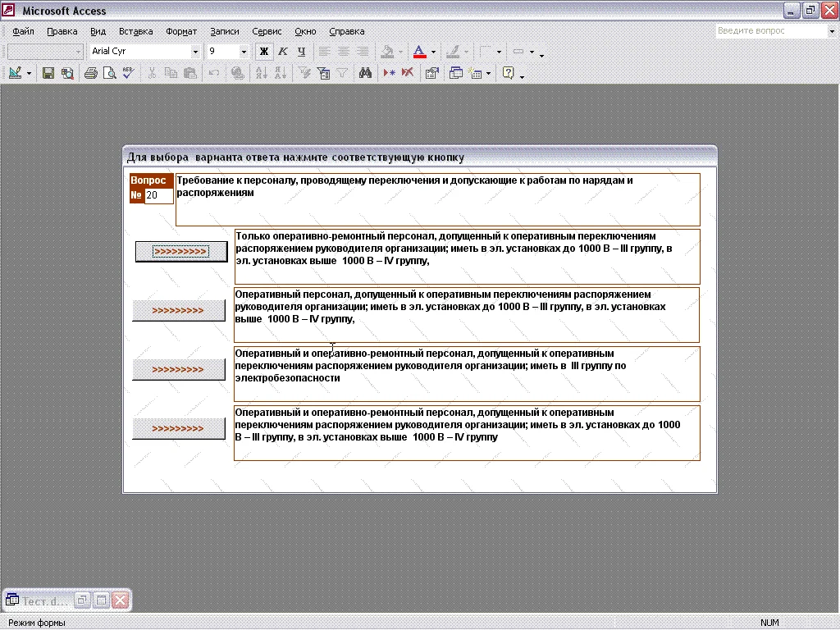Viewport: 840px width, 630px height.
Task: Click the Delete Record toolbar icon
Action: tap(407, 73)
